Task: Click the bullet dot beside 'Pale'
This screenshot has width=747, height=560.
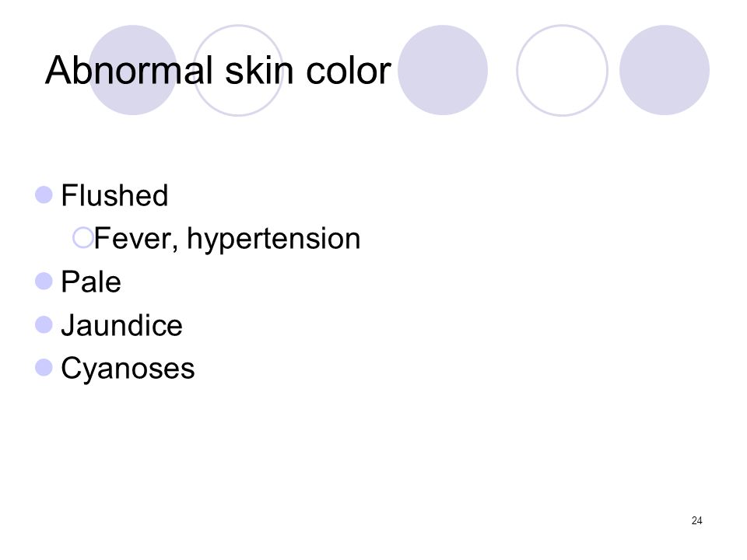Action: pyautogui.click(x=44, y=282)
